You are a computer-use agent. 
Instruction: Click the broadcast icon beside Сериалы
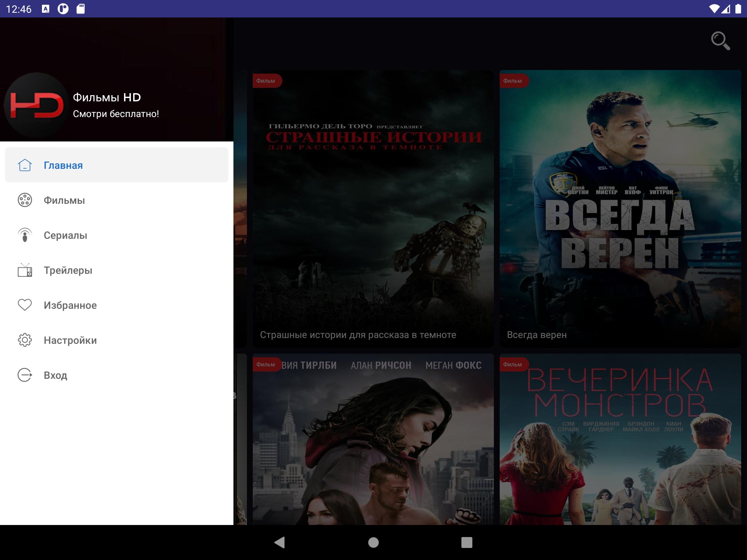click(x=25, y=235)
